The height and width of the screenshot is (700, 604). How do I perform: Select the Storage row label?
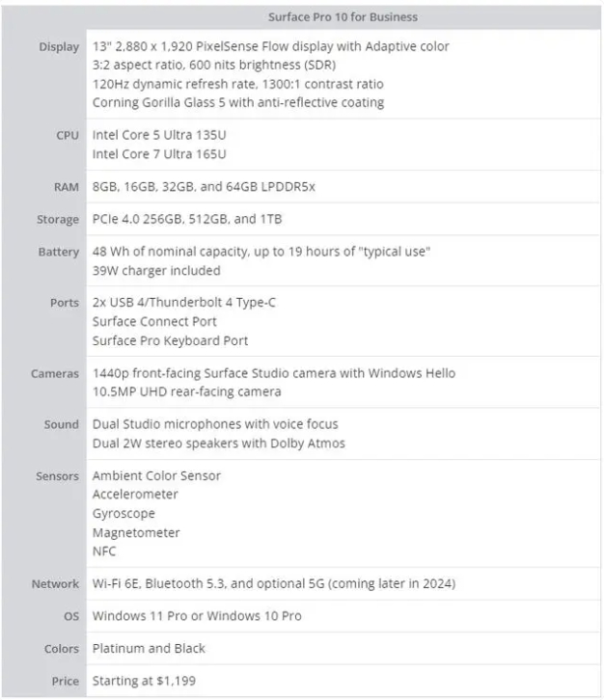tap(58, 219)
